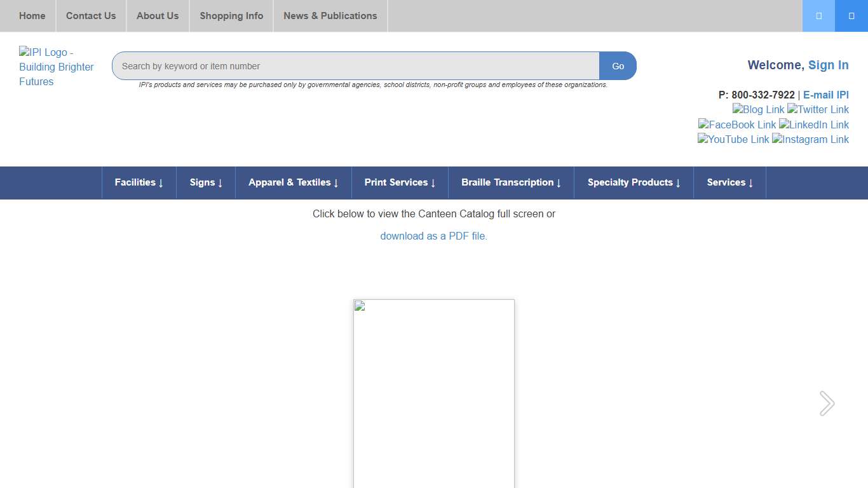
Task: Open the LinkedIn Link icon
Action: click(x=814, y=125)
